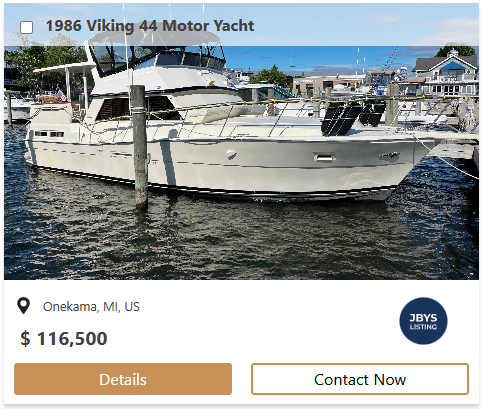
Task: Open the Details button
Action: pos(123,379)
